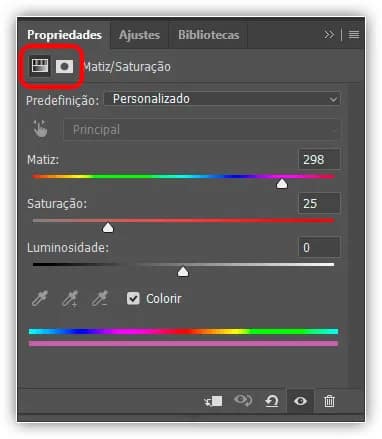Switch to the Bibliotecas tab
382x439 pixels.
click(x=208, y=35)
